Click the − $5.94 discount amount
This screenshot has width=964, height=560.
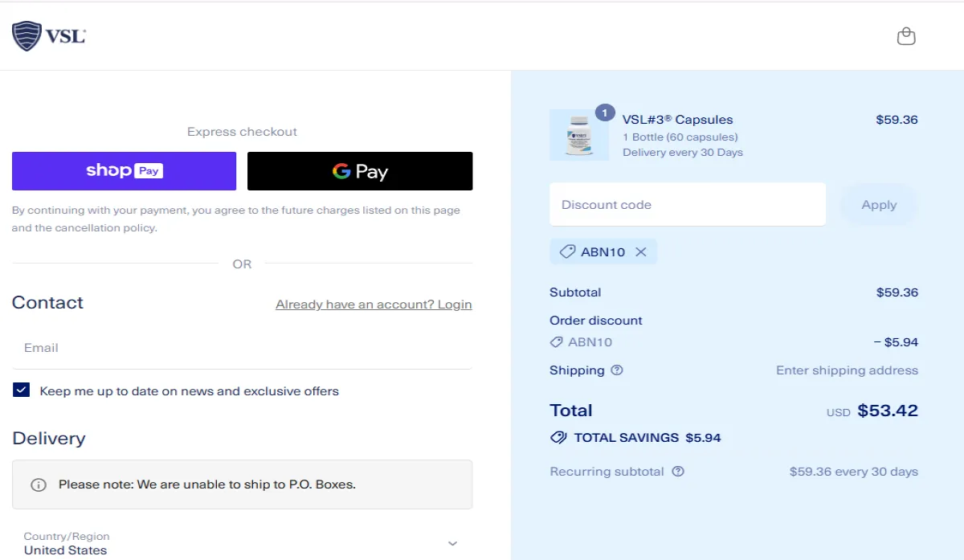pyautogui.click(x=896, y=342)
